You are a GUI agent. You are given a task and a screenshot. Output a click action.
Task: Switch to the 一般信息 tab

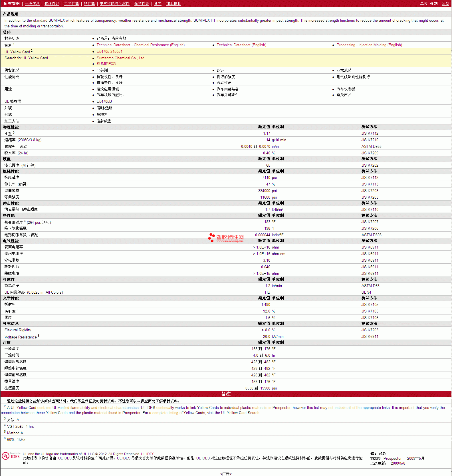[32, 4]
